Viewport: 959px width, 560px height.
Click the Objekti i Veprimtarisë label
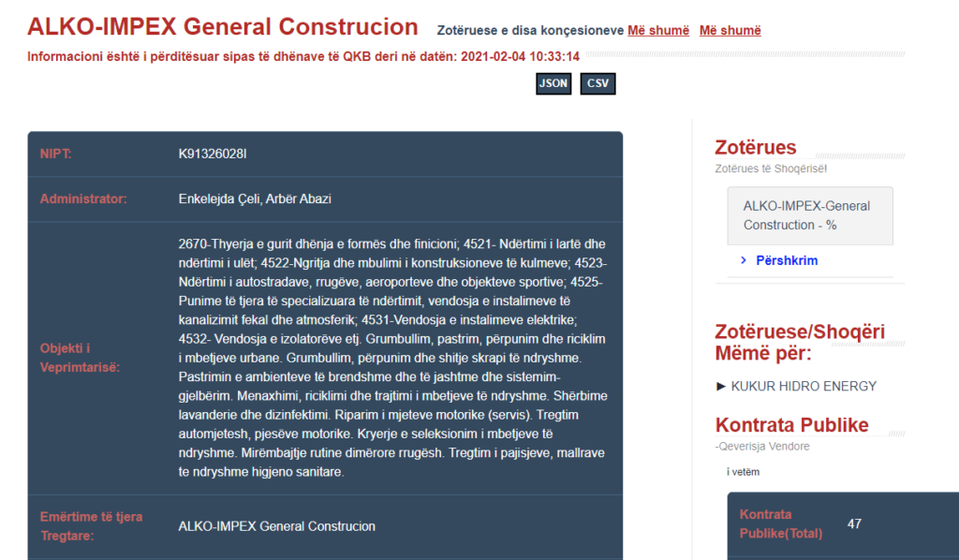80,359
